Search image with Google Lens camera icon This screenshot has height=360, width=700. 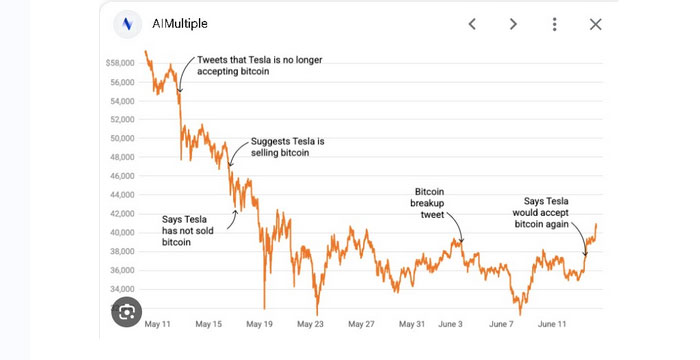pos(127,312)
